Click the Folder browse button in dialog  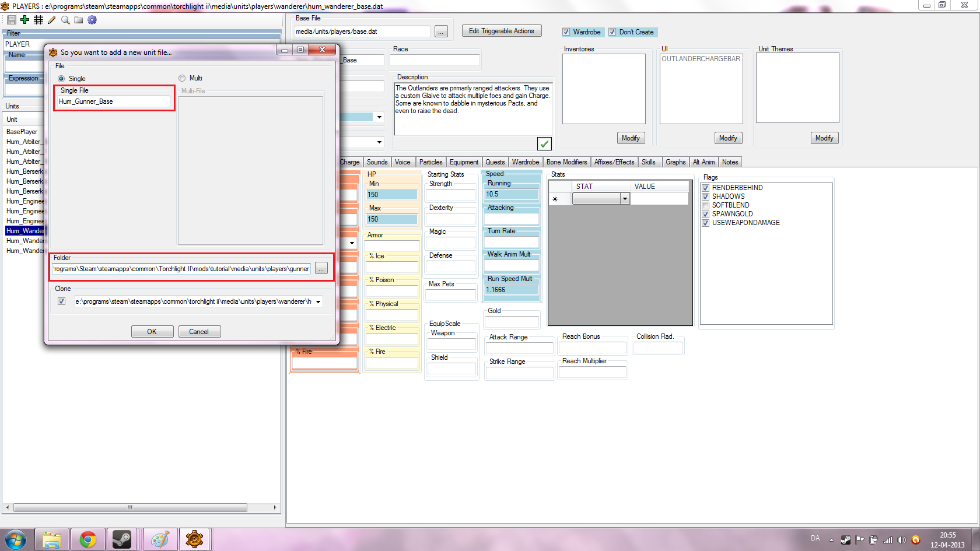coord(321,268)
